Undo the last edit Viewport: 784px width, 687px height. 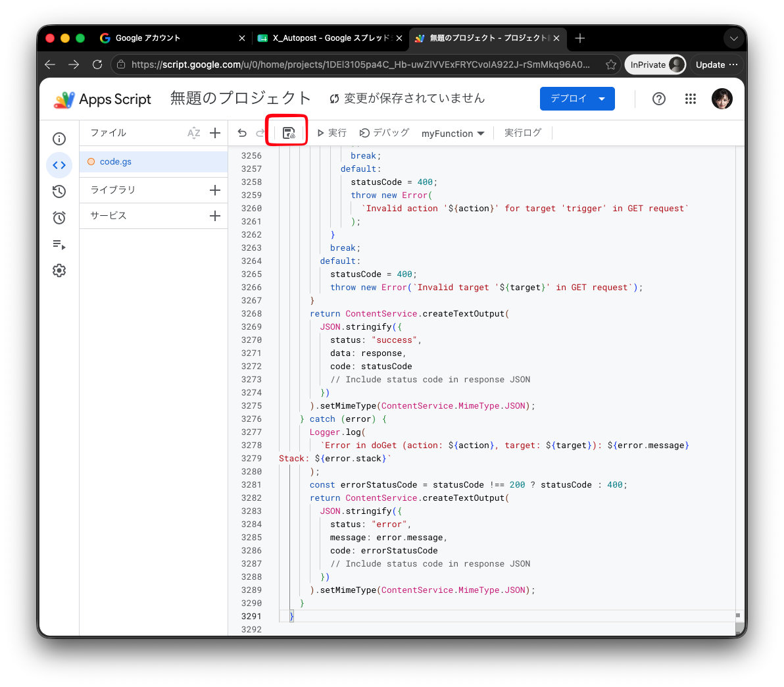pos(242,133)
